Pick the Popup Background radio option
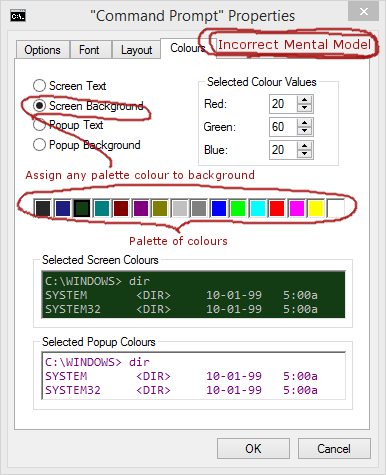Image resolution: width=386 pixels, height=475 pixels. pyautogui.click(x=87, y=145)
